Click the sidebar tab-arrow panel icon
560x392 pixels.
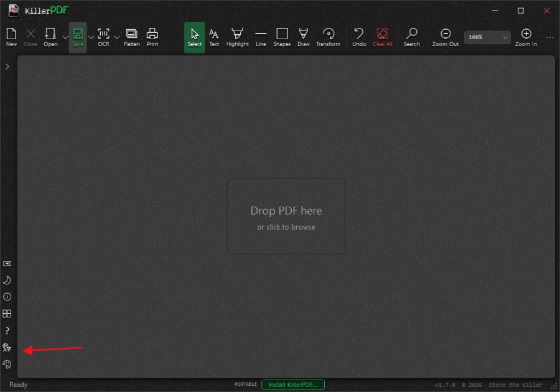[x=7, y=264]
